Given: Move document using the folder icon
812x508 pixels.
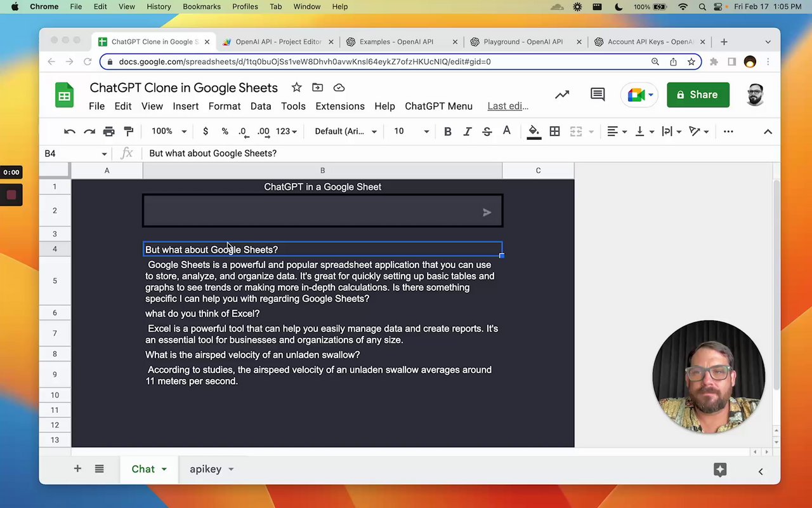Looking at the screenshot, I should pos(317,88).
